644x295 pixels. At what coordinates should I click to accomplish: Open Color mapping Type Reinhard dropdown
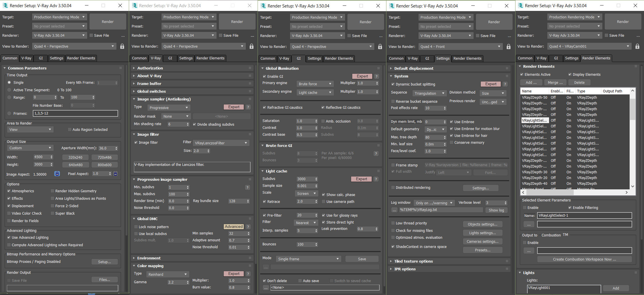pos(168,274)
